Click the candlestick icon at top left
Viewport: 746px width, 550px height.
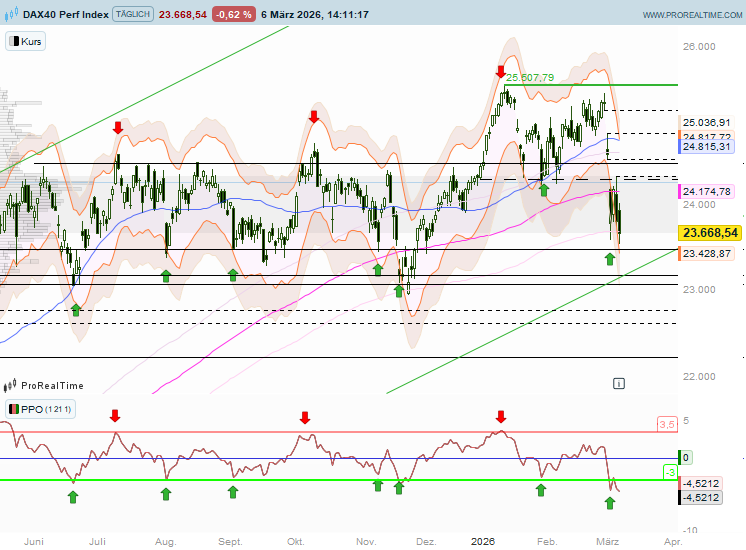coord(14,15)
